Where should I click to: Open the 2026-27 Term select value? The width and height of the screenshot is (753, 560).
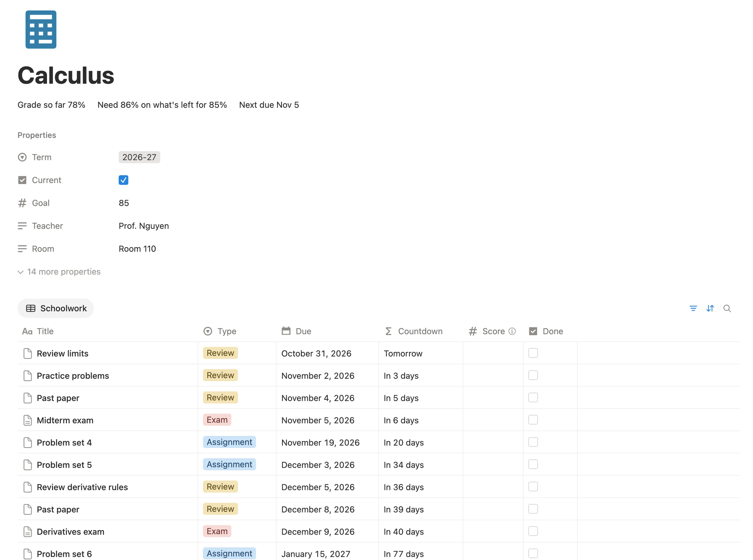[x=139, y=157]
